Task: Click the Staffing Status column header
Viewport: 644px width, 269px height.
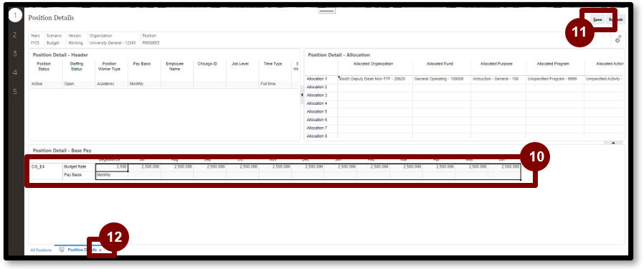Action: 77,67
